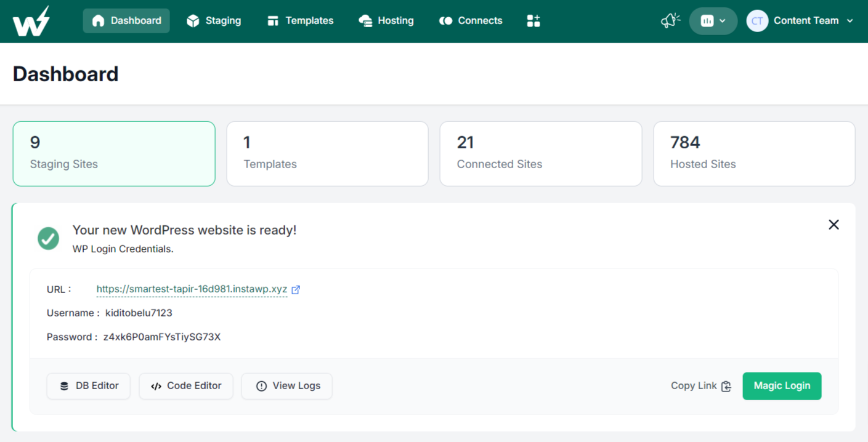This screenshot has width=868, height=442.
Task: Select the 9 Staging Sites card
Action: click(114, 154)
